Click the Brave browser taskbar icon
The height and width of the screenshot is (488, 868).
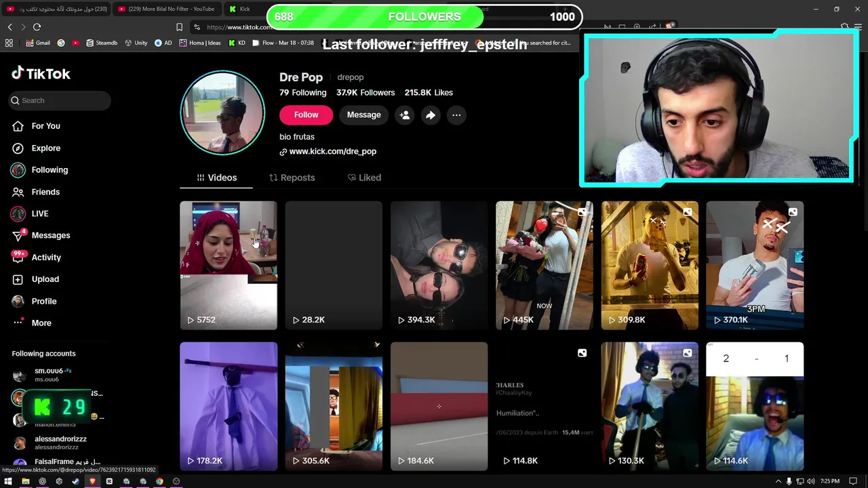click(92, 481)
